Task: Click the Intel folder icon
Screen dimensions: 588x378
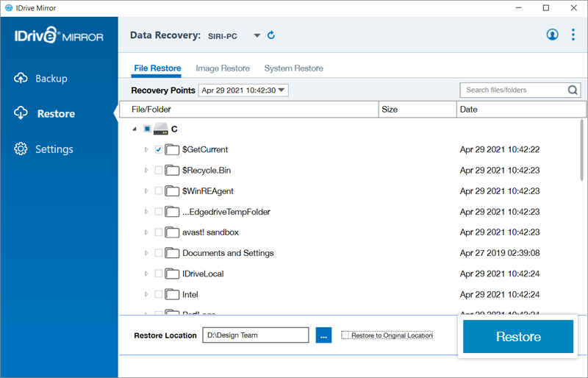Action: [172, 294]
